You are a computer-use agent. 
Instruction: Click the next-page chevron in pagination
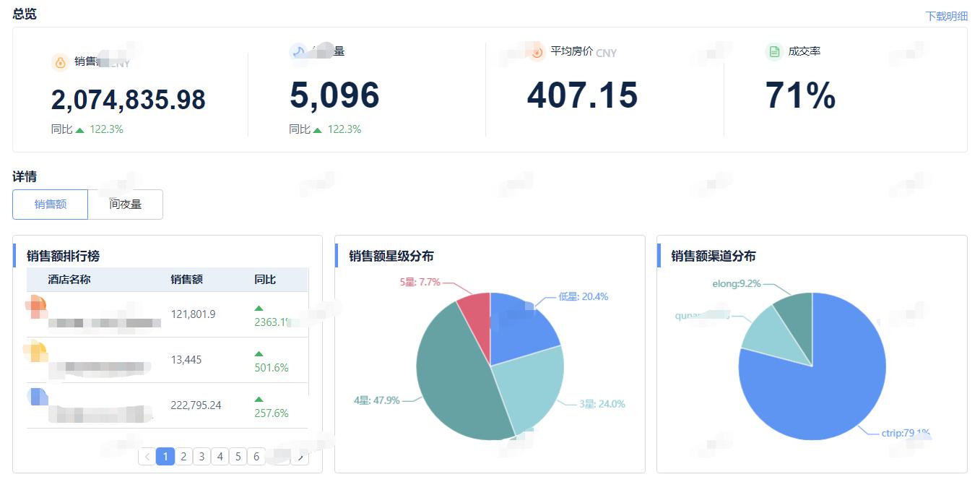(300, 456)
